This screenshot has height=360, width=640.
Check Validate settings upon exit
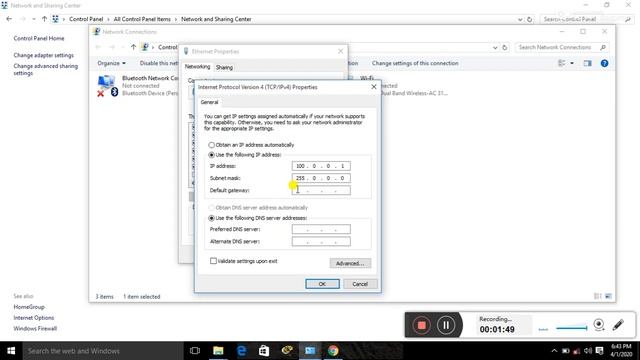pos(244,261)
